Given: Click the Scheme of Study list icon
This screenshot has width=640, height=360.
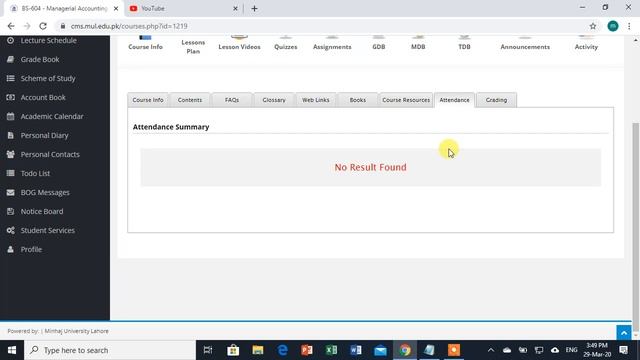Looking at the screenshot, I should [11, 78].
